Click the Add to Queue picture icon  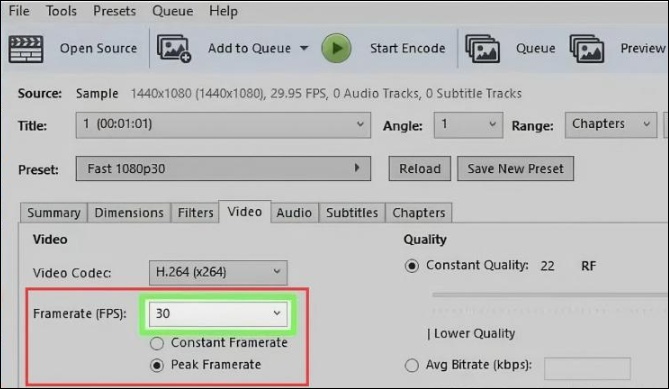pos(174,48)
